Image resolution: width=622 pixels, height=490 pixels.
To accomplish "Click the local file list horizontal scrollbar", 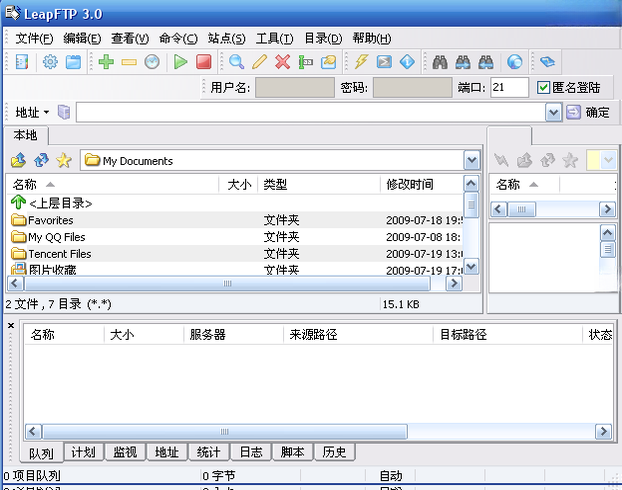I will coord(234,283).
